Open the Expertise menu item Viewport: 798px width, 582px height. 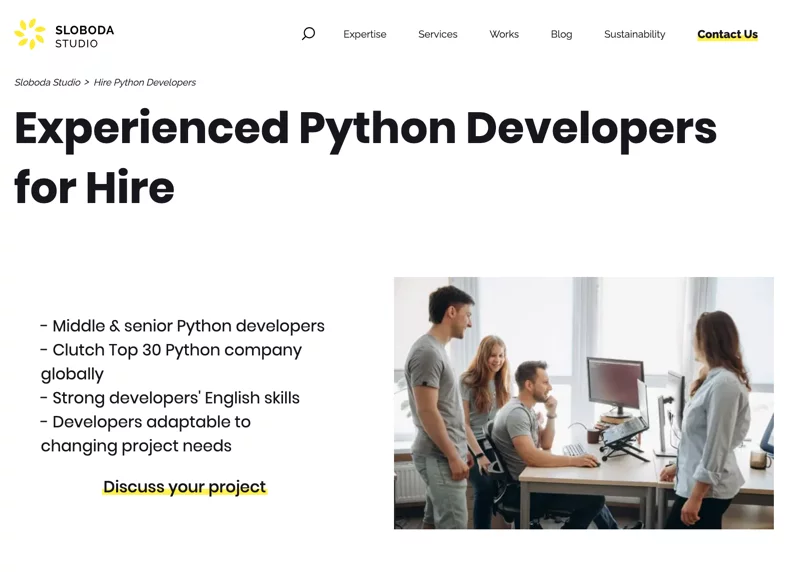364,34
